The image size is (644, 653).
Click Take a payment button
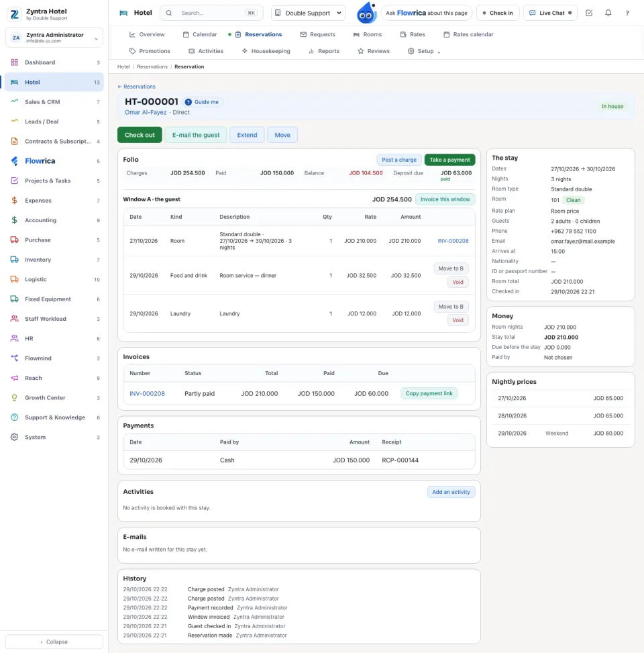coord(449,160)
